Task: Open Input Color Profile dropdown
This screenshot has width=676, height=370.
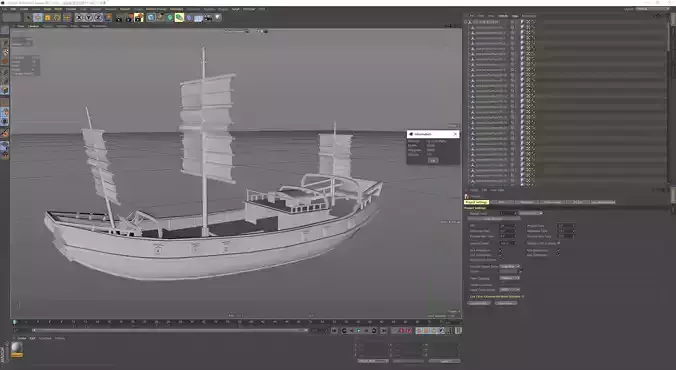Action: coord(510,290)
